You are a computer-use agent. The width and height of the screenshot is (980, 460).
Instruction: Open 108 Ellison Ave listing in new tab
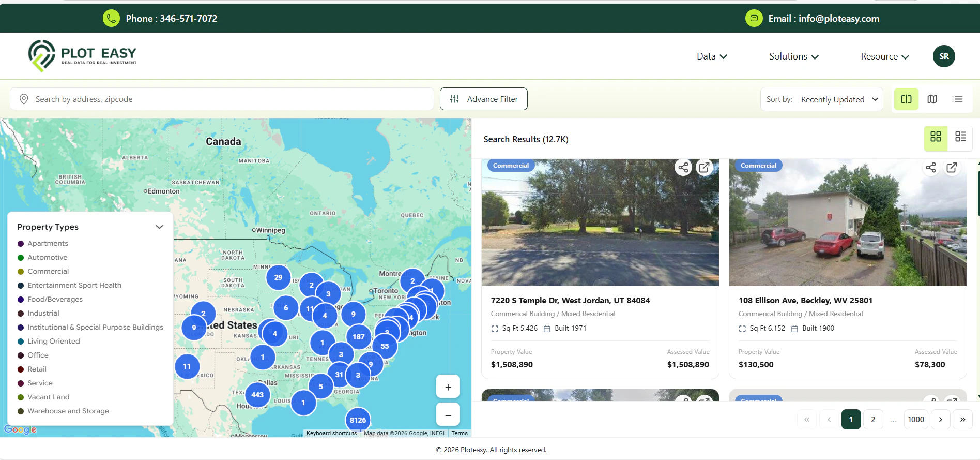tap(952, 167)
